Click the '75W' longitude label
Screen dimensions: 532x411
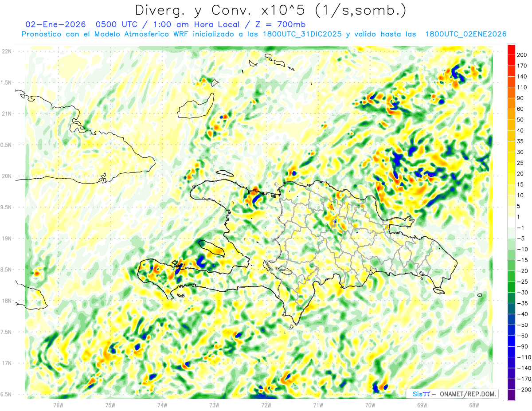pyautogui.click(x=110, y=405)
